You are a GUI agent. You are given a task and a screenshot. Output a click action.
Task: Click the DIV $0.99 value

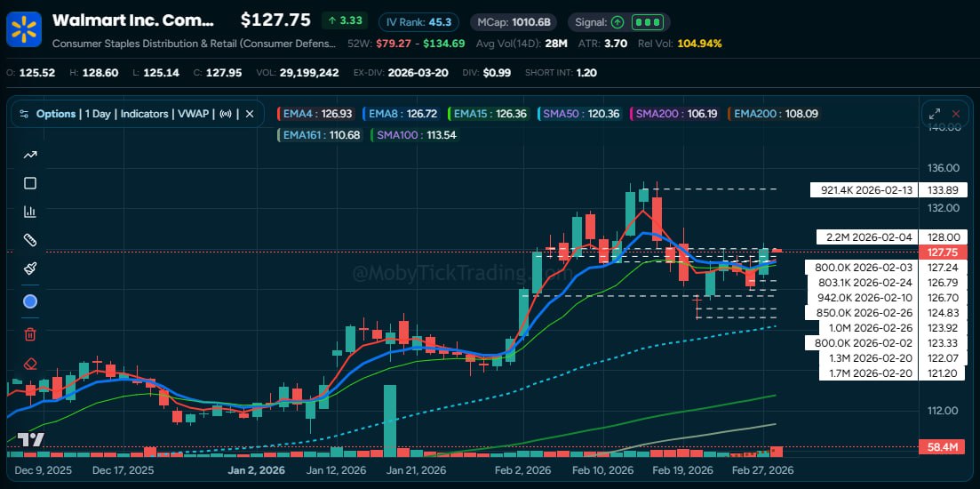[x=497, y=73]
